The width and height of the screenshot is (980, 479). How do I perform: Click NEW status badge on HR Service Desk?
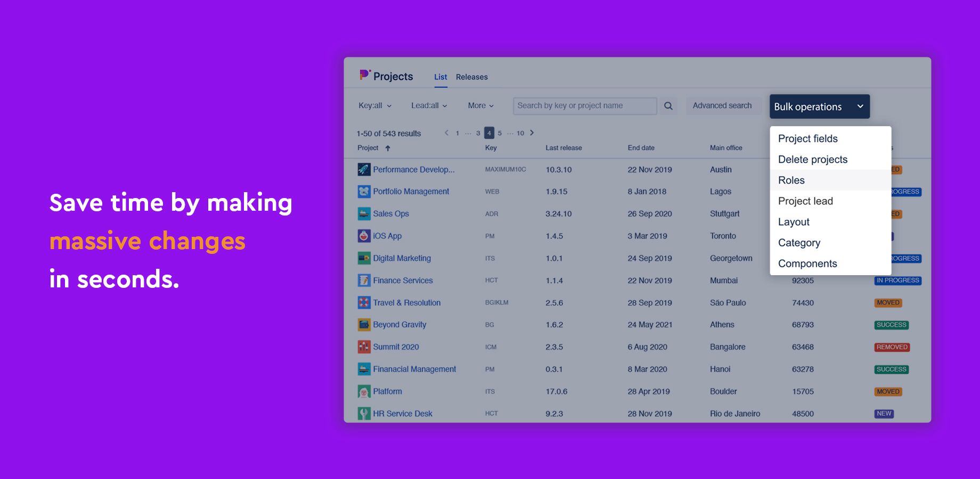click(x=884, y=414)
